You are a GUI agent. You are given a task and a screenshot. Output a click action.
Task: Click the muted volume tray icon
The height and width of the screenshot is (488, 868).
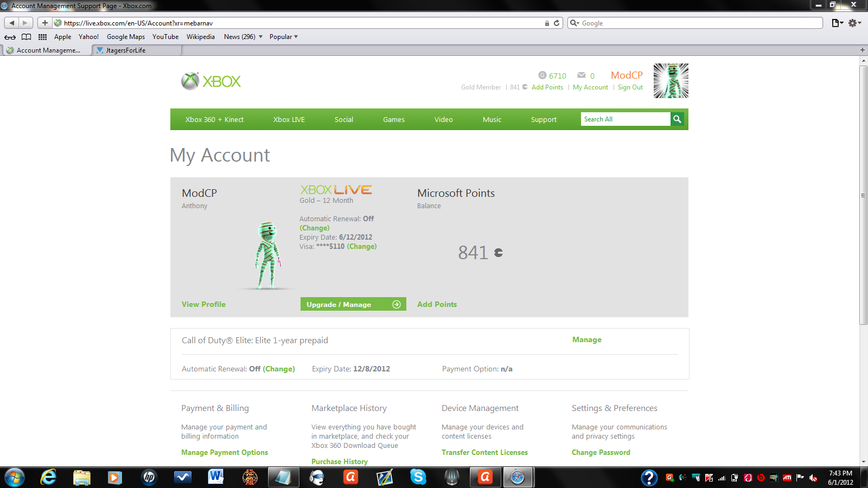(813, 478)
